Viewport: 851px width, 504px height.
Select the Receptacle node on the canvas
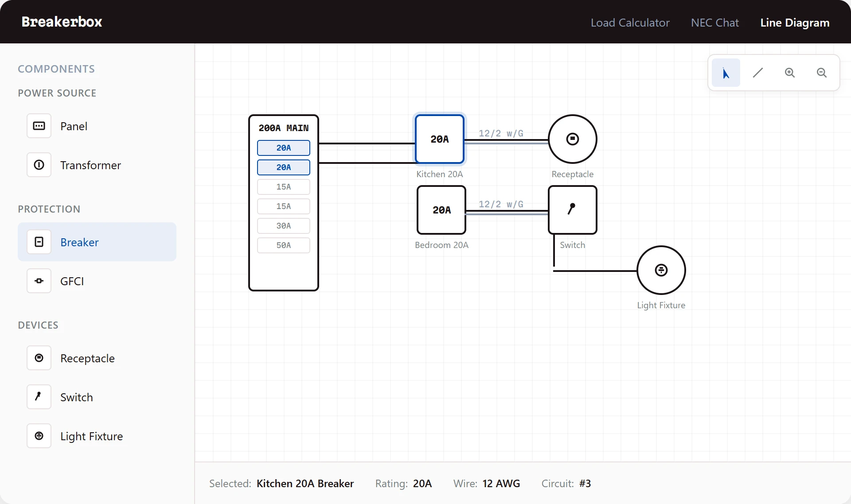572,139
